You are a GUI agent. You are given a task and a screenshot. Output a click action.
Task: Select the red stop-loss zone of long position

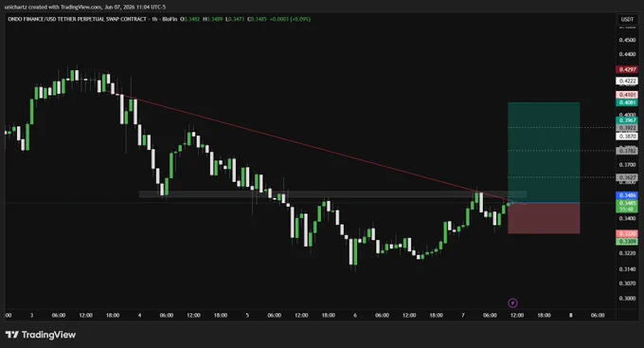(x=544, y=218)
